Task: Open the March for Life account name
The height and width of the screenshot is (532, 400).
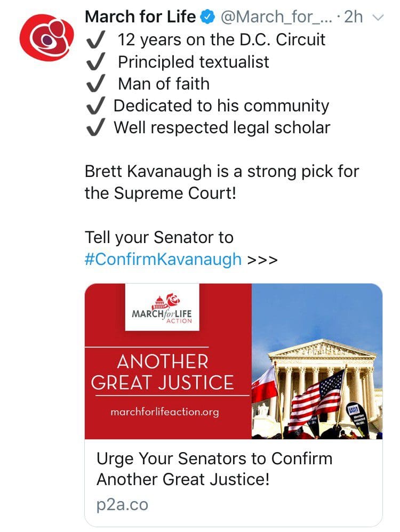Action: point(140,18)
